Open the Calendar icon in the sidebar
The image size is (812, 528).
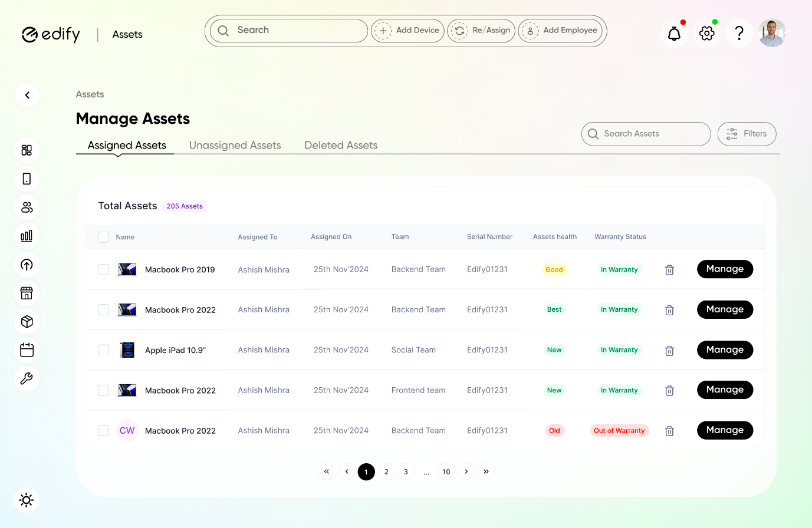coord(27,349)
